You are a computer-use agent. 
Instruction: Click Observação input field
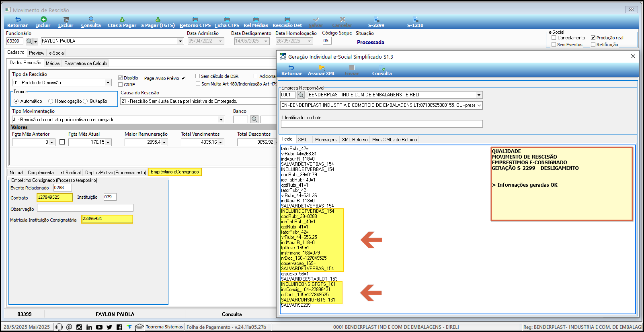[85, 208]
